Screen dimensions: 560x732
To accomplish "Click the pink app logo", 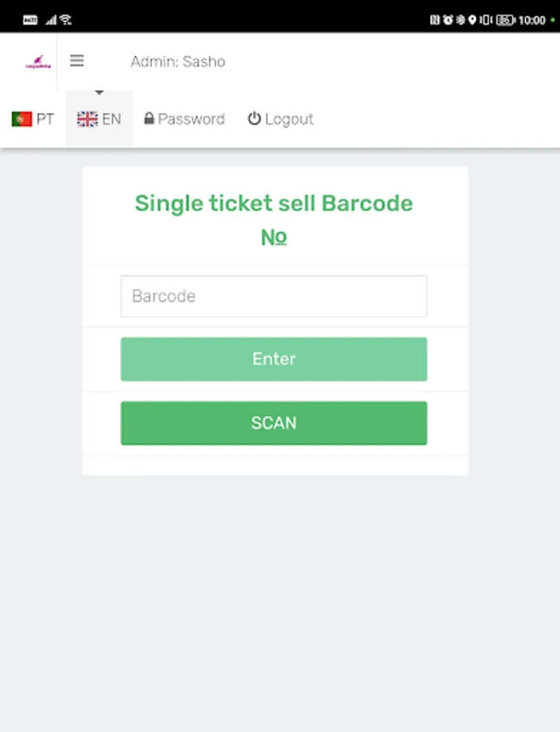I will 38,62.
